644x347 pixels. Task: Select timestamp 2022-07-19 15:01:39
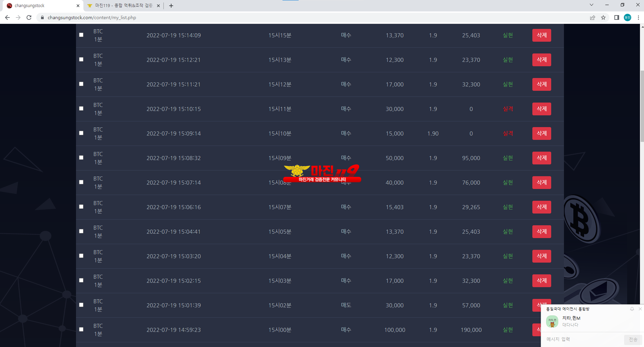coord(174,305)
